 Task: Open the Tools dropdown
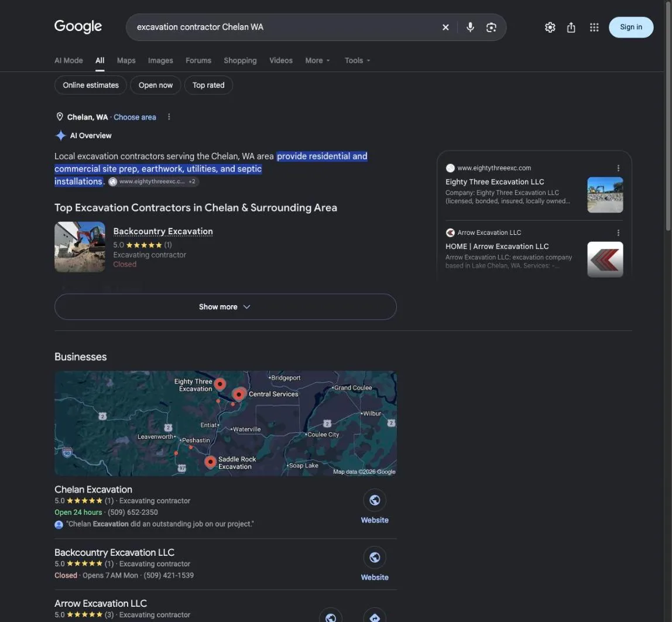point(358,60)
